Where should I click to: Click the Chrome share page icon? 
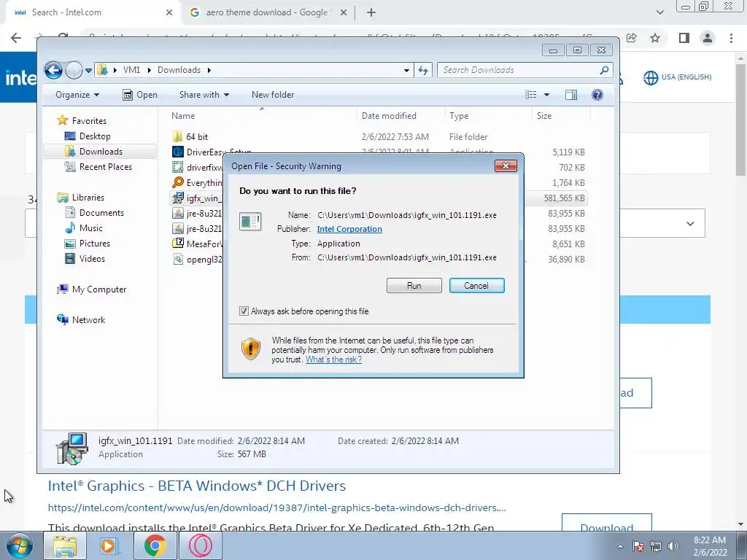pyautogui.click(x=632, y=38)
